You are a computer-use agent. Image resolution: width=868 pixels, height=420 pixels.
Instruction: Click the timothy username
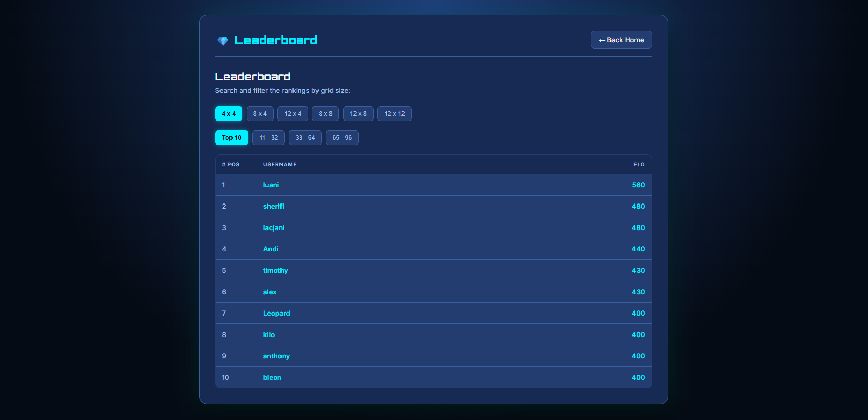275,270
